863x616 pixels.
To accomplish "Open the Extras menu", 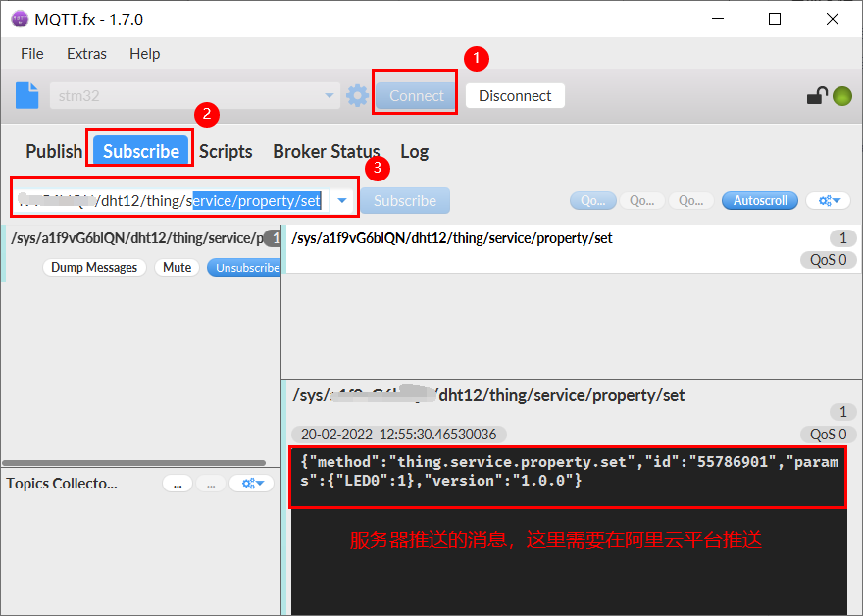I will 86,54.
